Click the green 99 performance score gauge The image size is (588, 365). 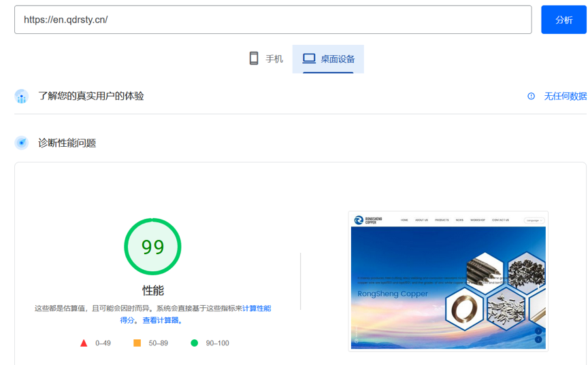[x=152, y=247]
